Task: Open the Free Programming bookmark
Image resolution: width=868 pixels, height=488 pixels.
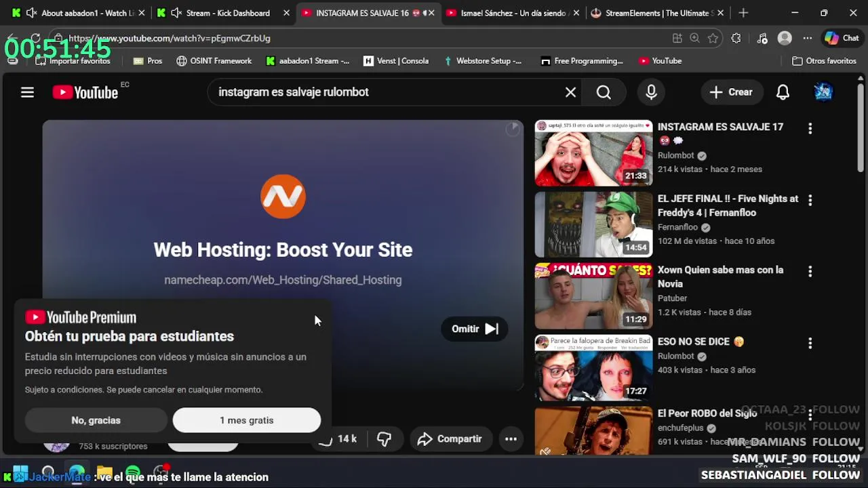Action: click(x=582, y=61)
